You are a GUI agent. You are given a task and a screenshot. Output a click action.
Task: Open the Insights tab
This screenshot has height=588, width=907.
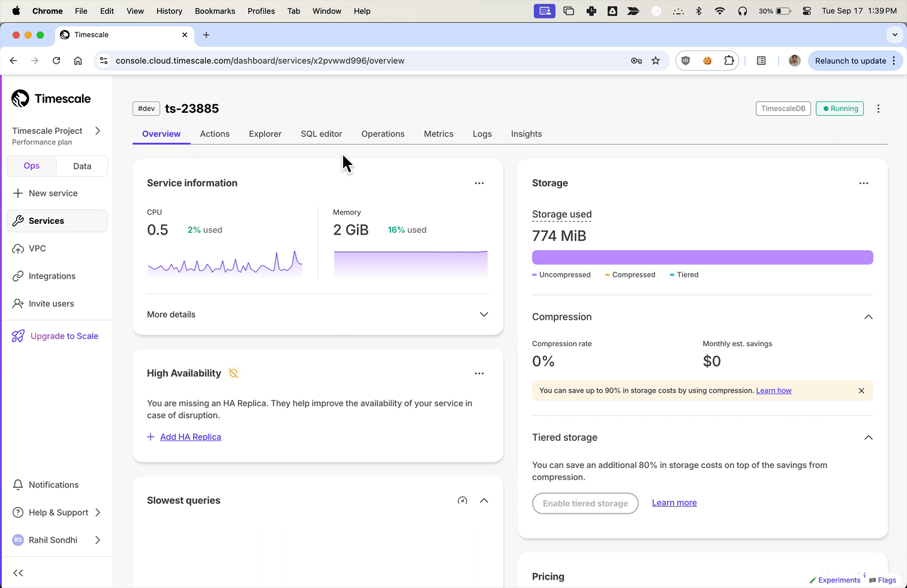[526, 134]
